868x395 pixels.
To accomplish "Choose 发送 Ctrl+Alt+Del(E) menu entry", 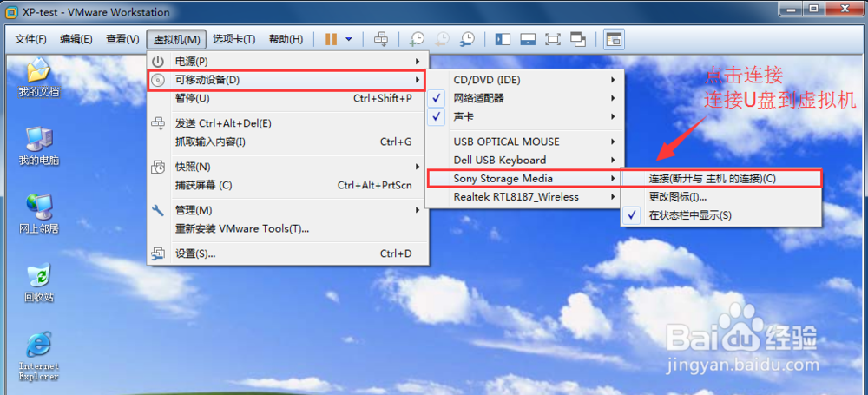I will [287, 123].
